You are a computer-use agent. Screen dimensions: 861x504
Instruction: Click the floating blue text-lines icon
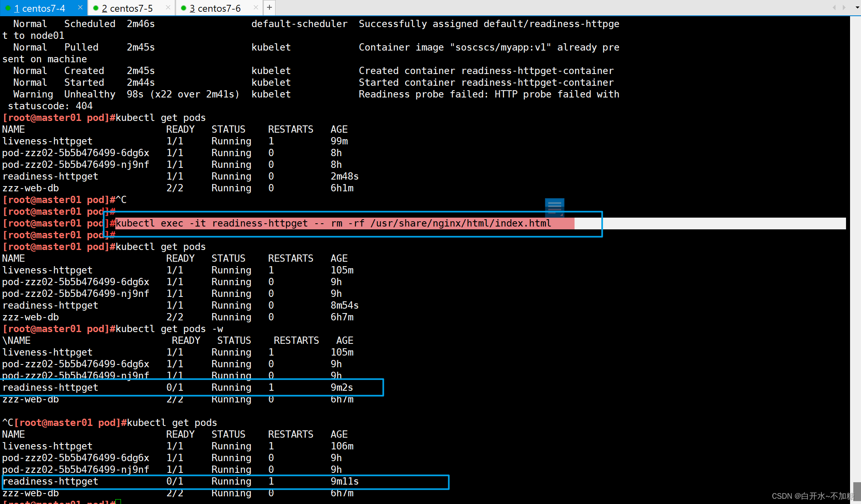[x=554, y=207]
